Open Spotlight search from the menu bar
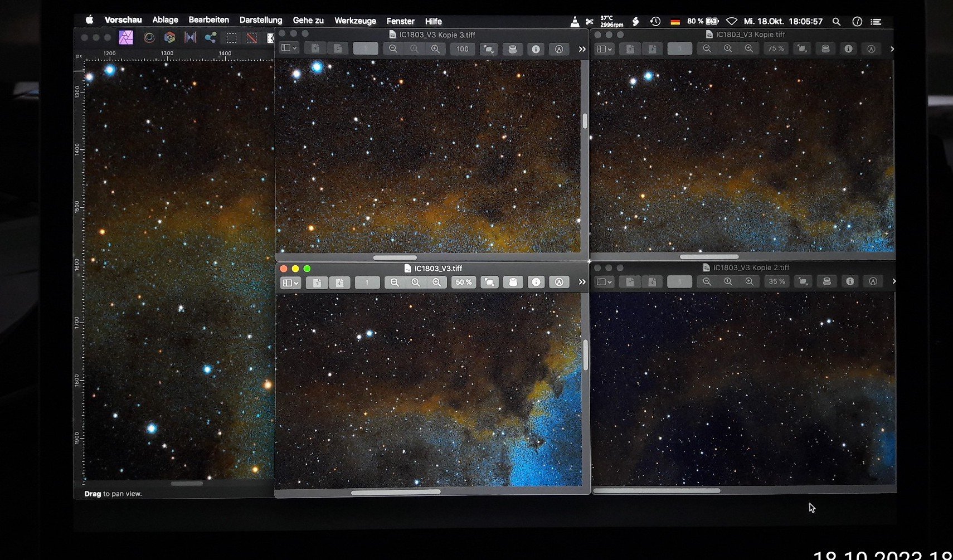Image resolution: width=953 pixels, height=560 pixels. pos(837,22)
